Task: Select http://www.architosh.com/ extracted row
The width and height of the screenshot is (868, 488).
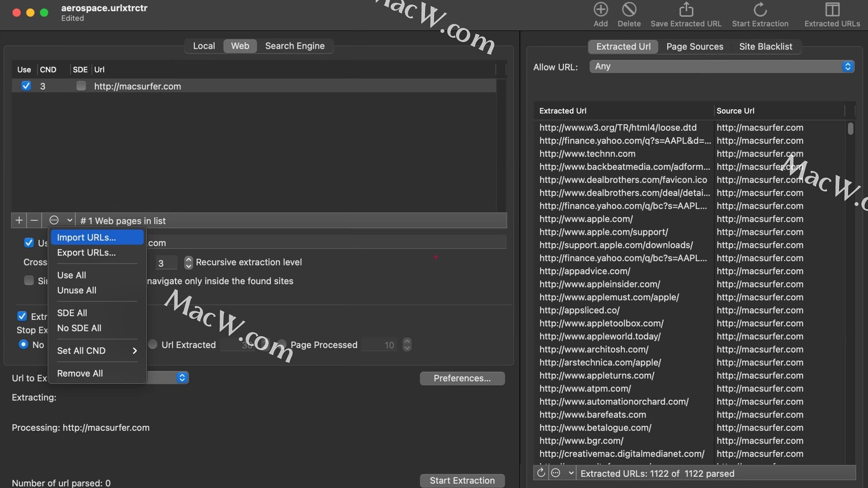Action: coord(690,349)
